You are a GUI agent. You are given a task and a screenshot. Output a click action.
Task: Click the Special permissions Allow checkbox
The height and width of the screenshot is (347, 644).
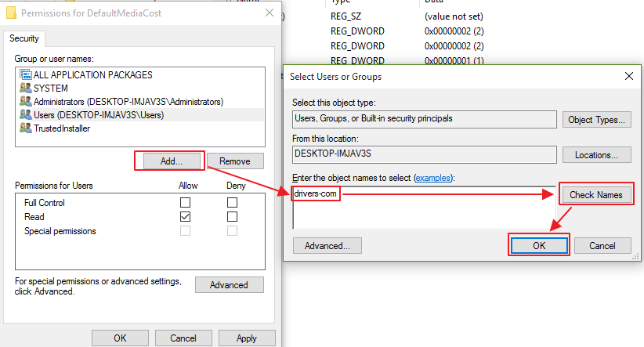tap(185, 231)
